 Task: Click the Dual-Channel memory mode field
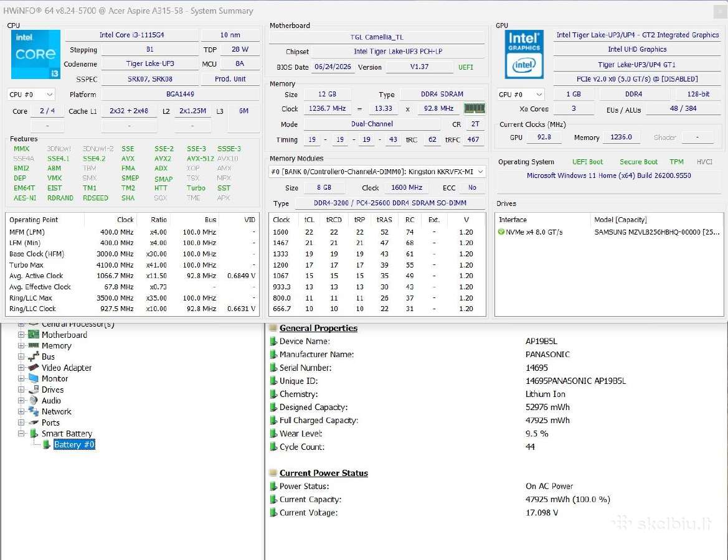click(x=372, y=124)
